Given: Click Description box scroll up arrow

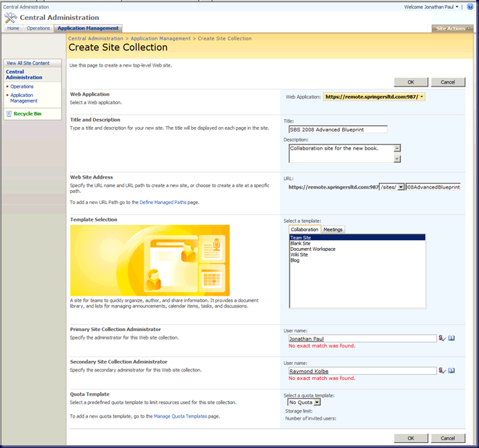Looking at the screenshot, I should click(x=397, y=148).
